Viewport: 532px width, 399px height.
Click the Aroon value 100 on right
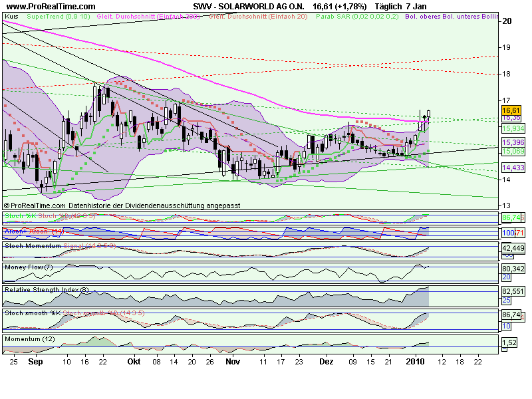(508, 233)
